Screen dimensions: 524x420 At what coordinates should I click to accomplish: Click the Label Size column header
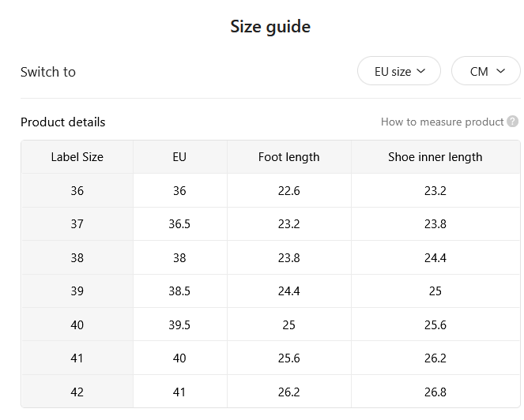tap(77, 157)
